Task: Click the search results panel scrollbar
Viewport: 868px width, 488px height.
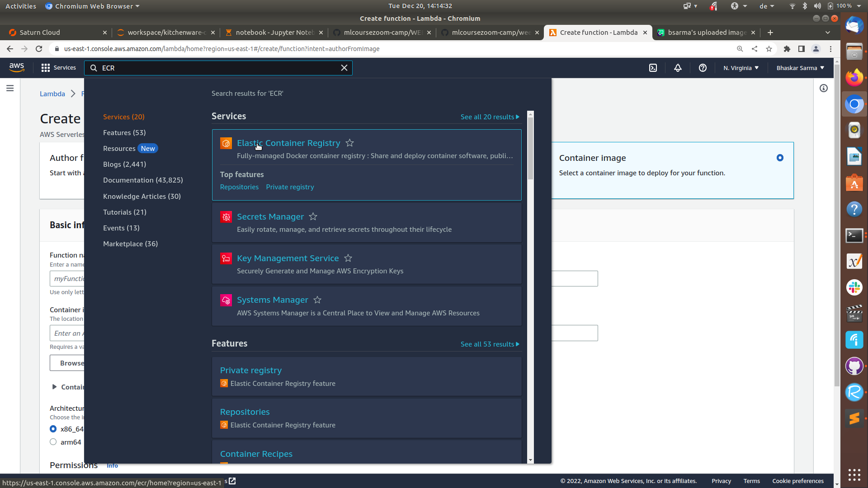Action: click(x=530, y=149)
